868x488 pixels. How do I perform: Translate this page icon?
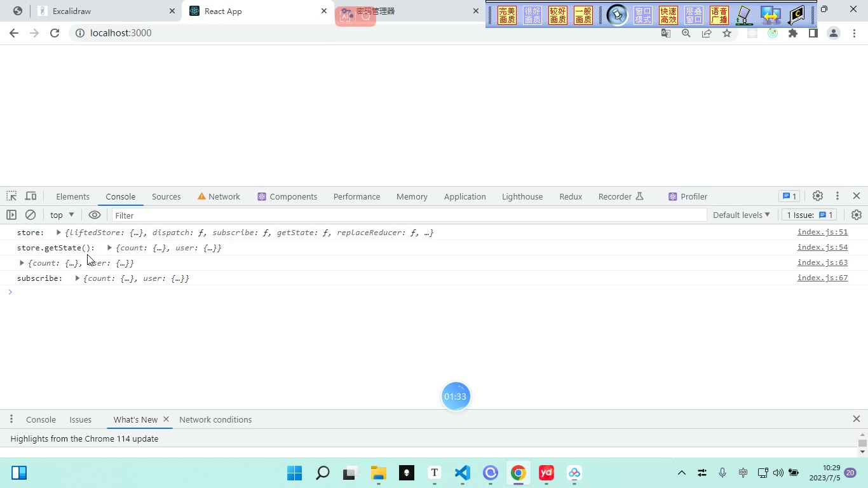coord(666,33)
